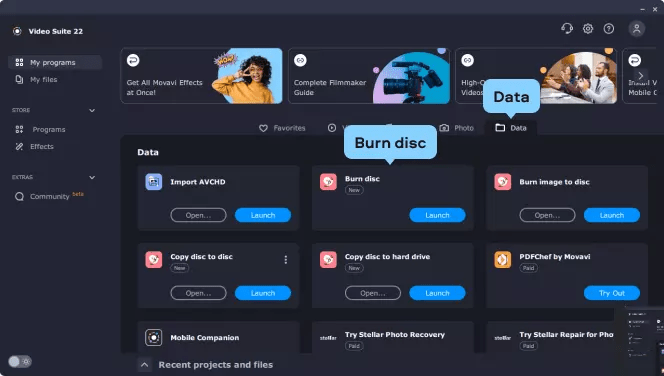Image resolution: width=664 pixels, height=376 pixels.
Task: Click Burn image to disc icon
Action: tap(503, 182)
